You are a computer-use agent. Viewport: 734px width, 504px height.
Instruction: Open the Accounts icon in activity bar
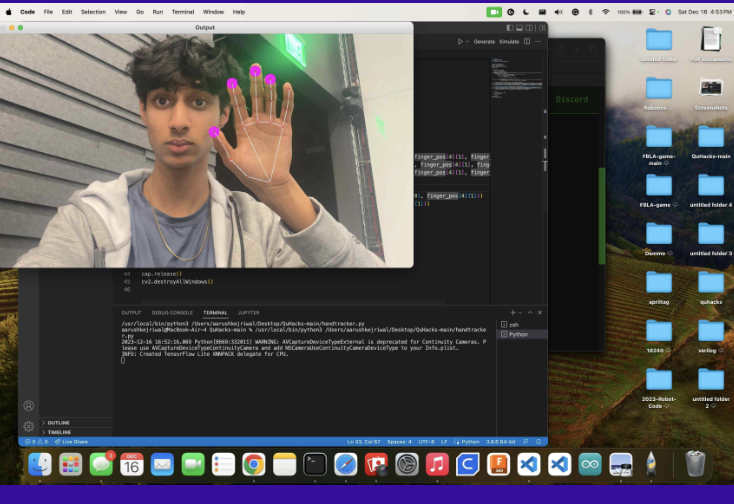tap(29, 406)
